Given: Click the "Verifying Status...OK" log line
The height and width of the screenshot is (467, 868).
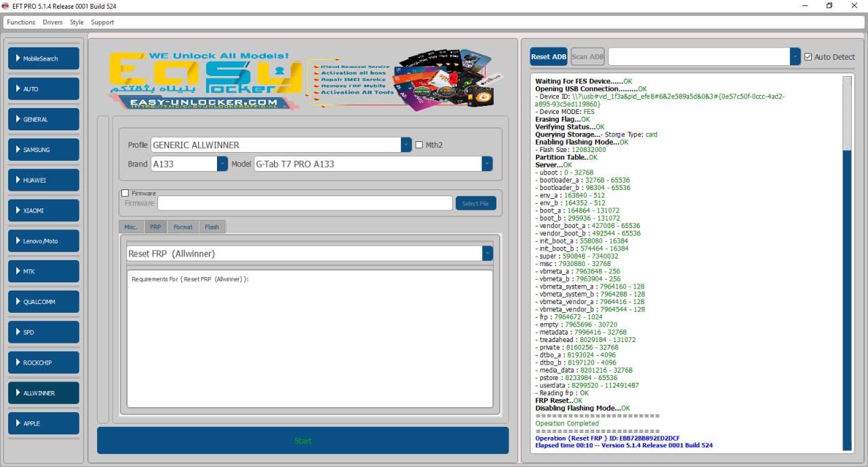Looking at the screenshot, I should [570, 127].
